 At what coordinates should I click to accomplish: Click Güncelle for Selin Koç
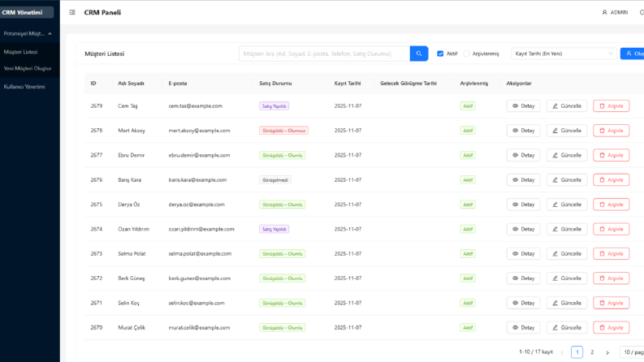[567, 303]
